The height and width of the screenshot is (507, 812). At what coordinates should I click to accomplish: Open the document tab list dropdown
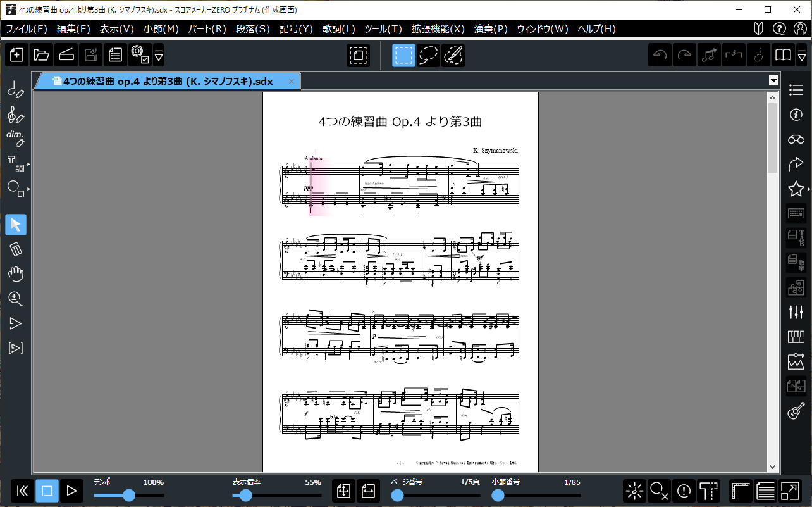click(x=773, y=80)
